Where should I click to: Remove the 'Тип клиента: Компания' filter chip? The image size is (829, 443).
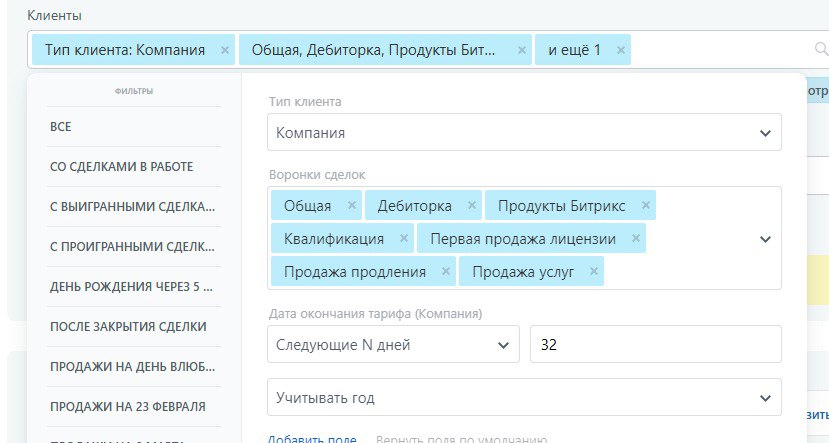[224, 50]
